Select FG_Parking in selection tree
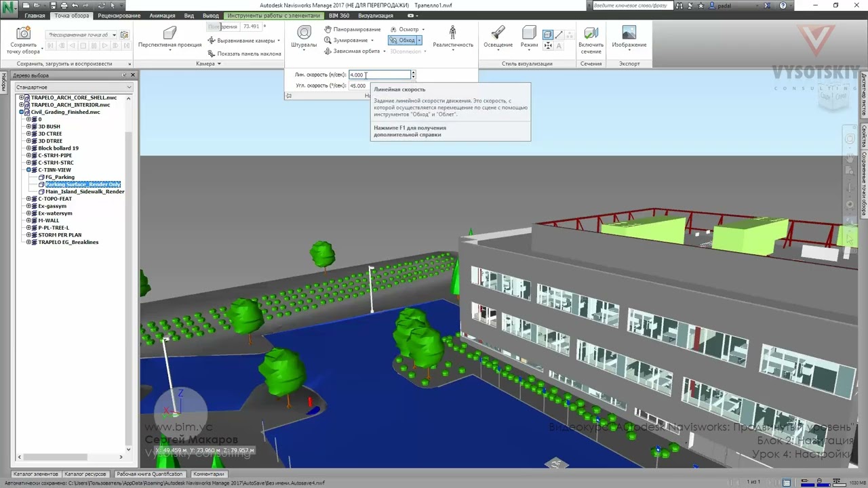 point(60,177)
